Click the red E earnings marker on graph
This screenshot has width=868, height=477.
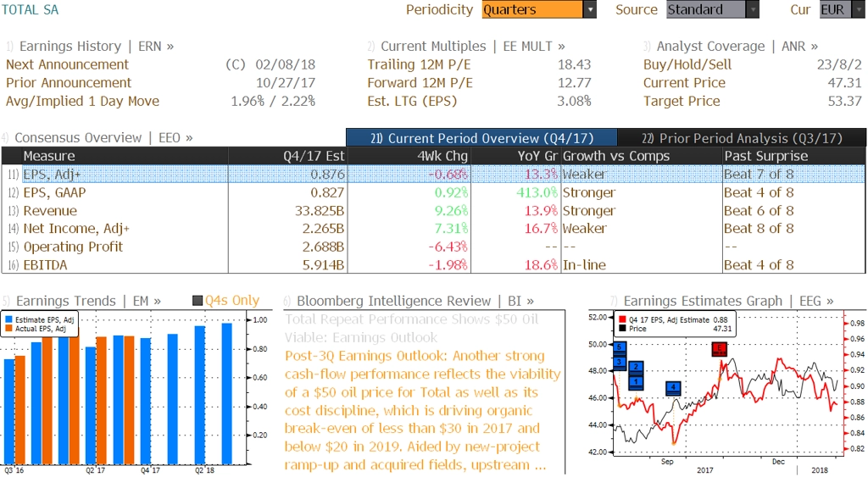[719, 348]
